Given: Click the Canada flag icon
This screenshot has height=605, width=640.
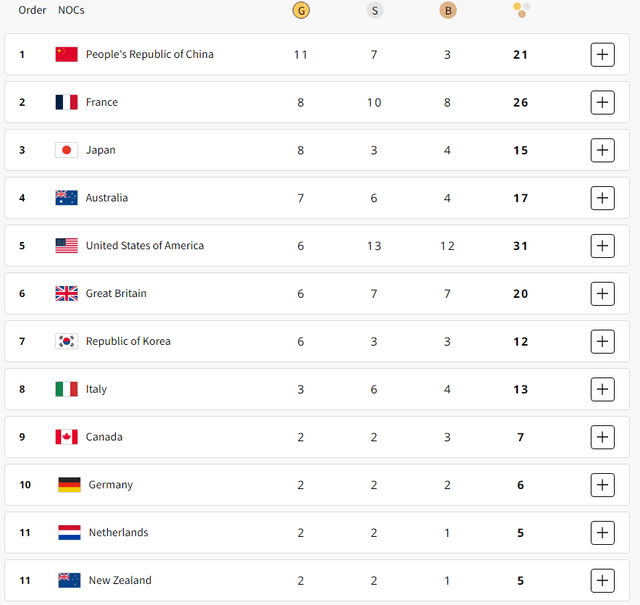Looking at the screenshot, I should (67, 437).
